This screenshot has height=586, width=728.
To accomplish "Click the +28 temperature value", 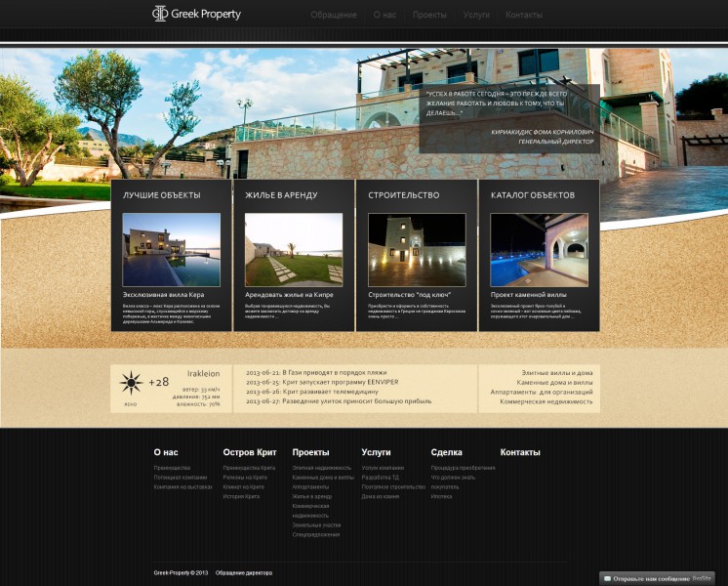I will pyautogui.click(x=158, y=382).
